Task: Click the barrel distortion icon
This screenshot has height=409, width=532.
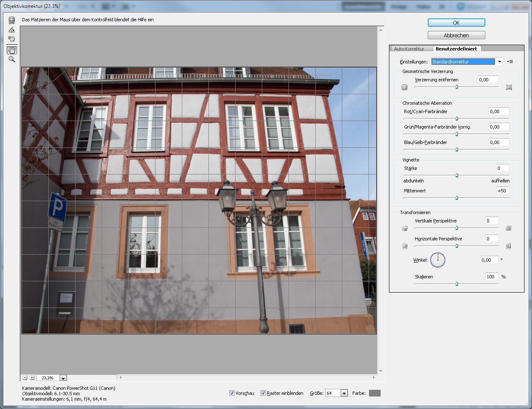Action: 404,87
